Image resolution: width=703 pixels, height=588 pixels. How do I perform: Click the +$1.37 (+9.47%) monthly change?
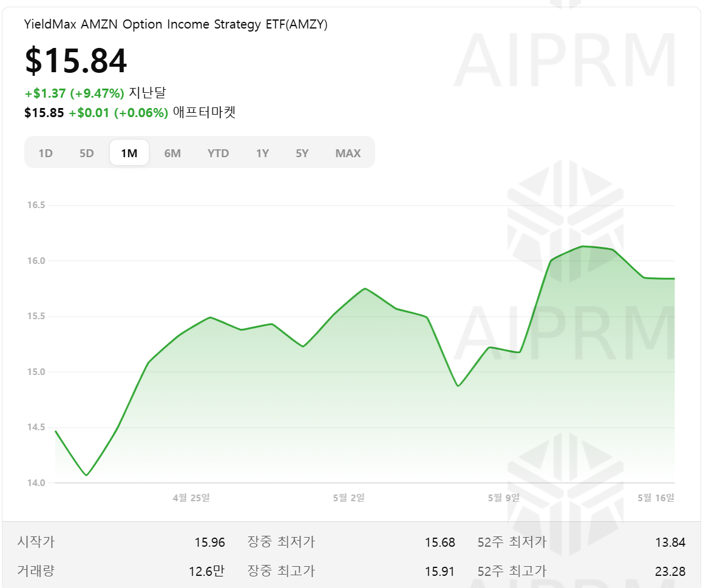pyautogui.click(x=75, y=93)
